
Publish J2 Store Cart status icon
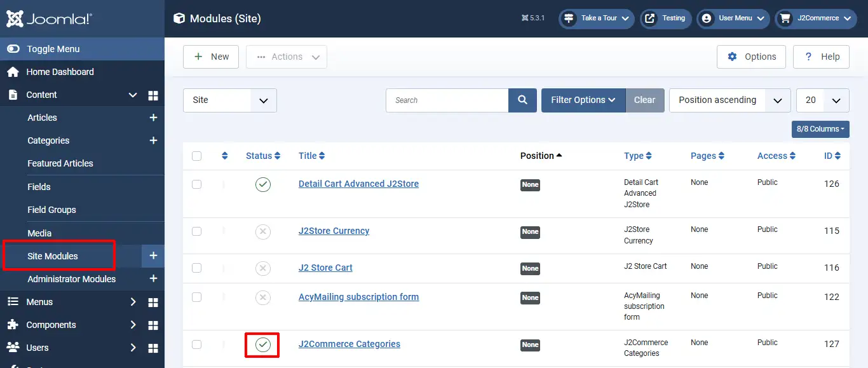263,269
